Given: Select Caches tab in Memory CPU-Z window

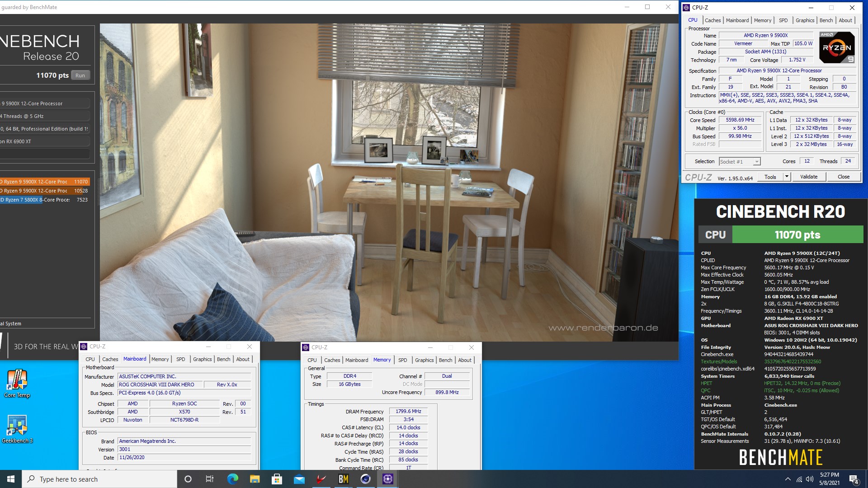Looking at the screenshot, I should (332, 360).
